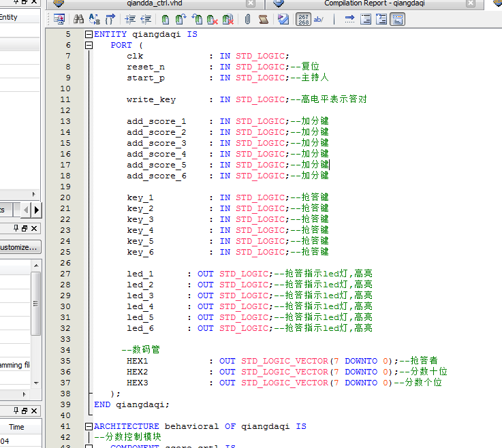Image resolution: width=502 pixels, height=448 pixels.
Task: Collapse the PORT block at line 6
Action: point(89,45)
